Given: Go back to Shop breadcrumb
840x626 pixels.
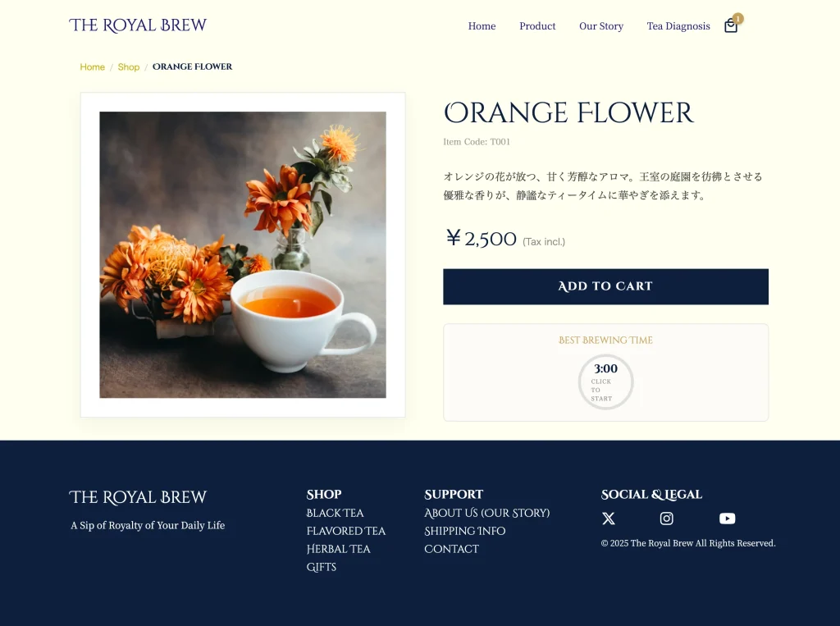Looking at the screenshot, I should click(x=129, y=67).
